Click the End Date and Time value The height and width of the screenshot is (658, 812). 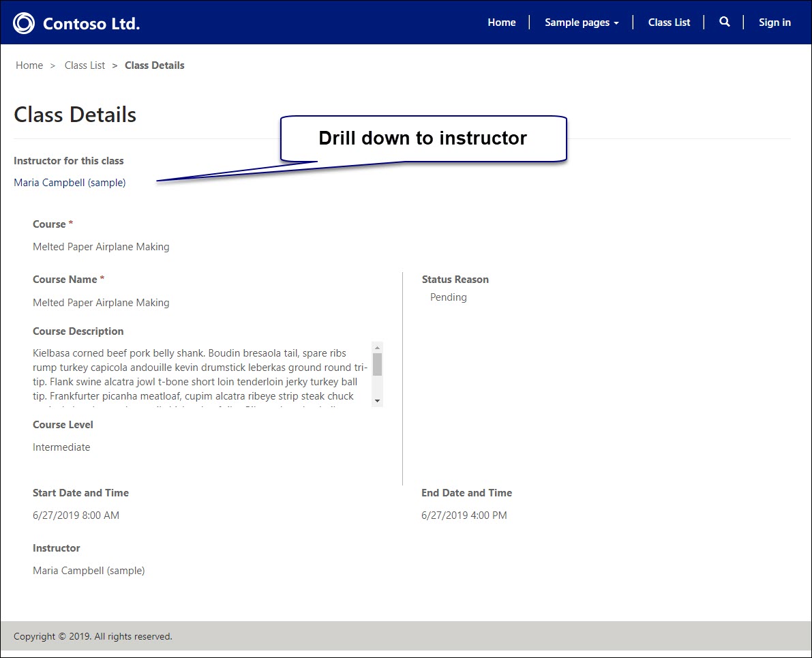tap(464, 515)
